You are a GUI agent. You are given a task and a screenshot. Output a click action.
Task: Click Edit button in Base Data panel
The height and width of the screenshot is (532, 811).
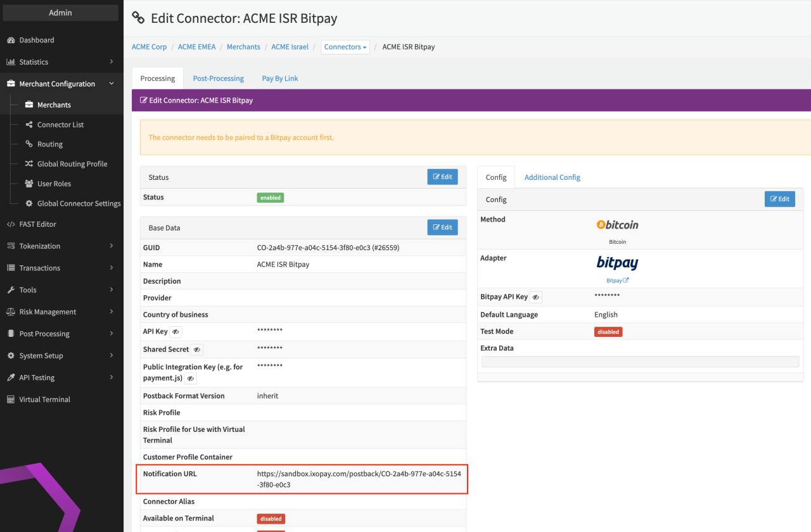click(442, 227)
